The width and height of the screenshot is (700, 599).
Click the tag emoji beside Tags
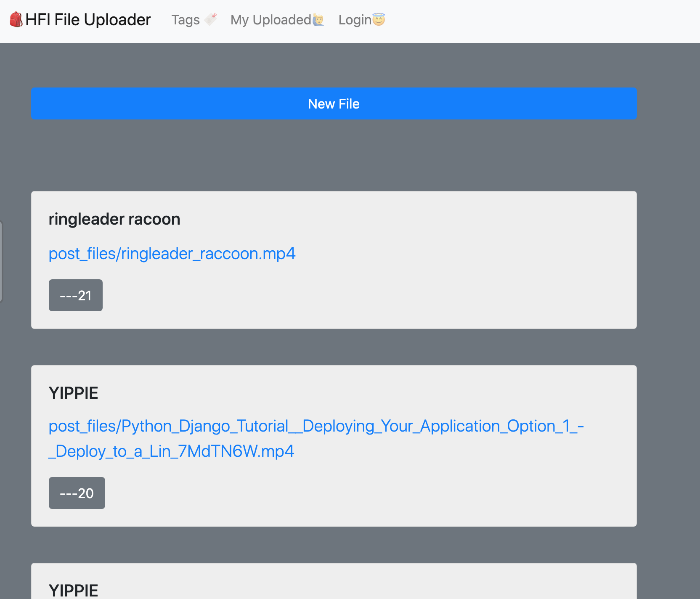click(x=210, y=19)
